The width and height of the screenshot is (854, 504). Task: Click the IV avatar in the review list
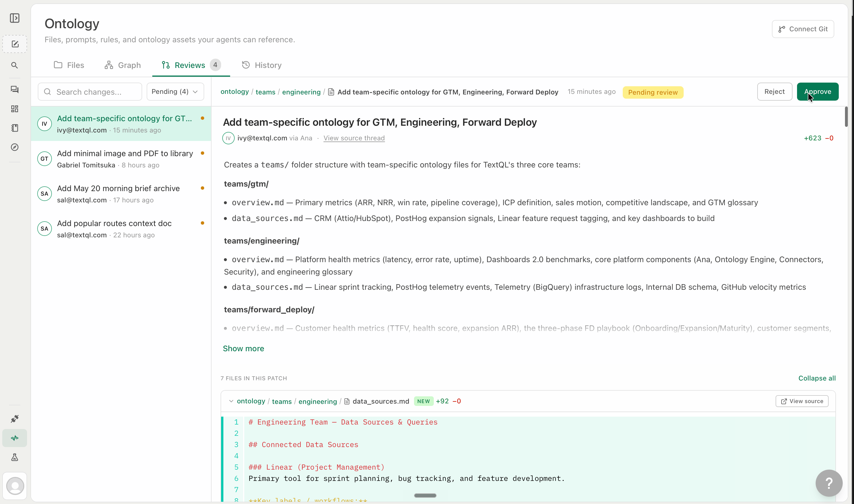pyautogui.click(x=45, y=124)
